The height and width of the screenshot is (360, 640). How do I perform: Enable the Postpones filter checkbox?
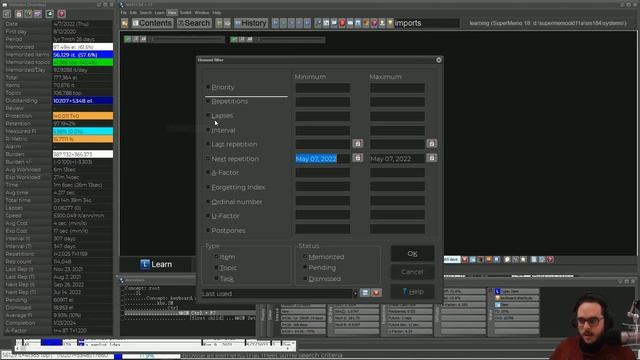[208, 230]
